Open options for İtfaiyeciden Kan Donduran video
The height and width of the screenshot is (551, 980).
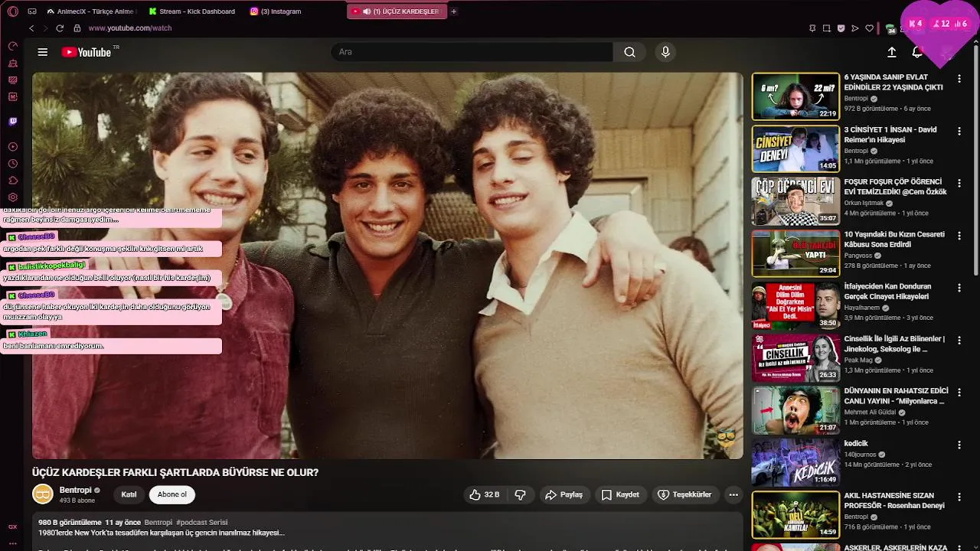(959, 288)
